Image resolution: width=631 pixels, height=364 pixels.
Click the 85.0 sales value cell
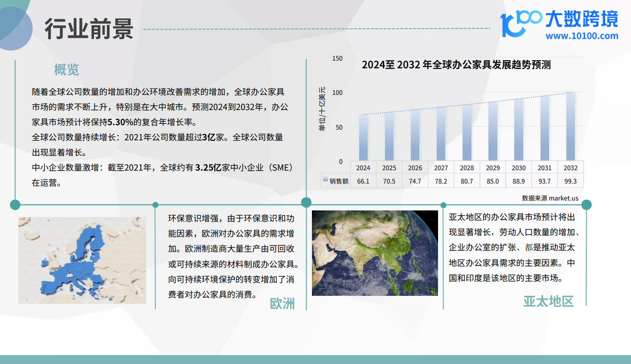pyautogui.click(x=492, y=181)
